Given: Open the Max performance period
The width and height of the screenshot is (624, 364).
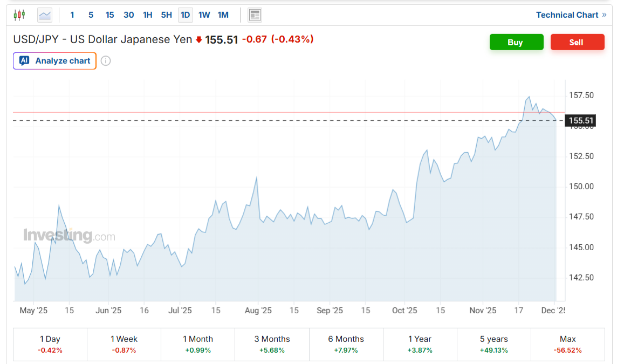Looking at the screenshot, I should click(x=567, y=344).
